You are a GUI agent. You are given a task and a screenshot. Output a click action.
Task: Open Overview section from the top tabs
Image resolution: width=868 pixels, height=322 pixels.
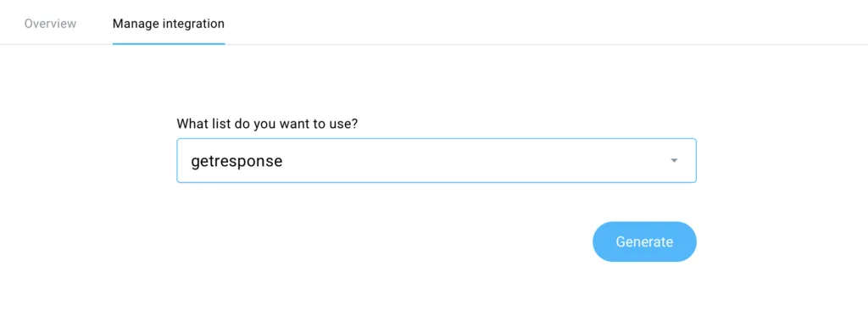click(50, 24)
